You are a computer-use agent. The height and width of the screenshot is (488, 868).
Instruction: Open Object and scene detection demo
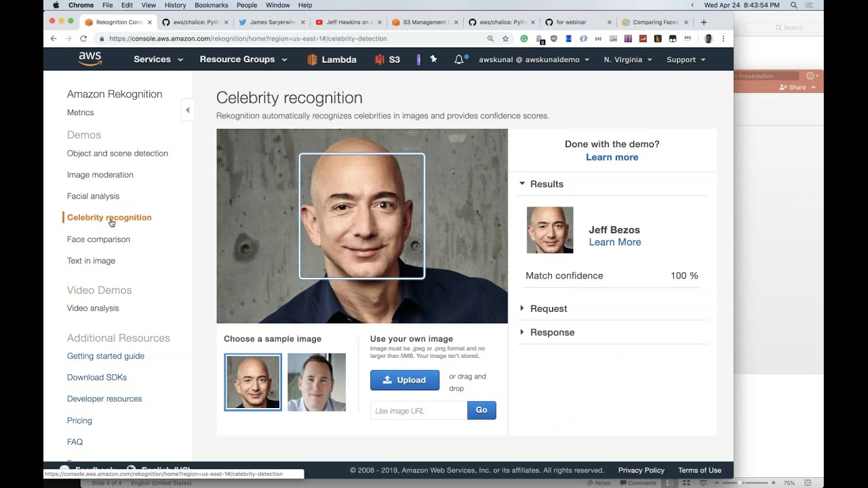117,153
